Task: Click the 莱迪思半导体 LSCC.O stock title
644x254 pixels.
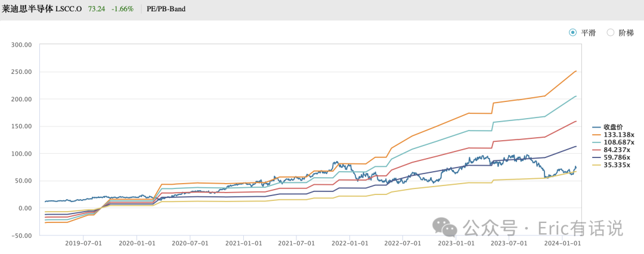Action: point(43,8)
